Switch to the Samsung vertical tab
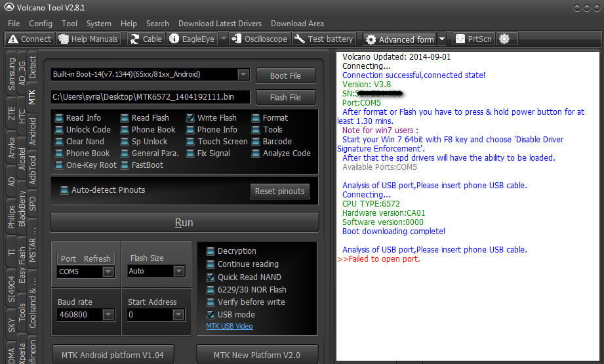Viewport: 604px width, 364px height. (12, 74)
